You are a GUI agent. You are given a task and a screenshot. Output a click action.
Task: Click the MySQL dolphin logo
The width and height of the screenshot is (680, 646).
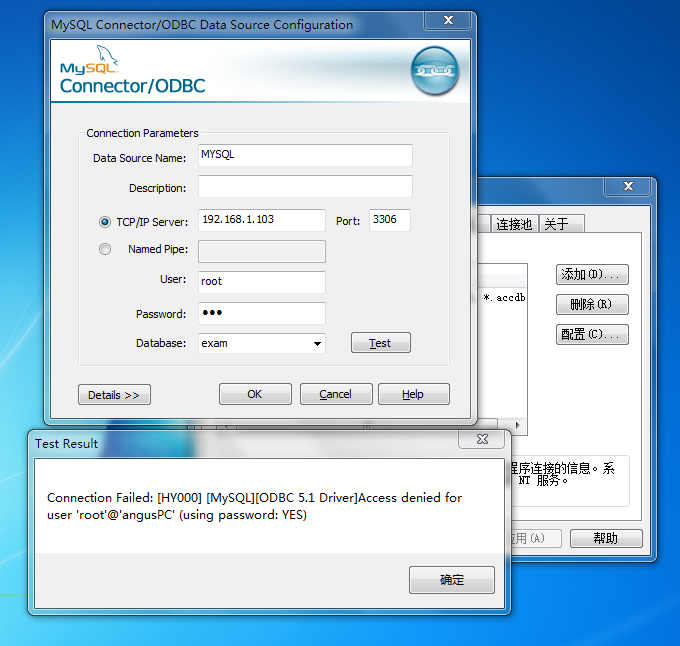[106, 55]
